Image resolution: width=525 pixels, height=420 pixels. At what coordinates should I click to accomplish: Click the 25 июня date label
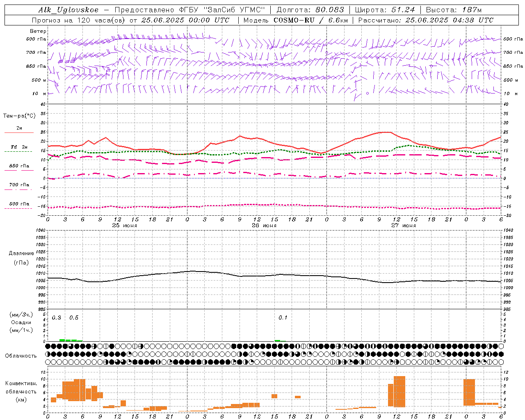125,226
